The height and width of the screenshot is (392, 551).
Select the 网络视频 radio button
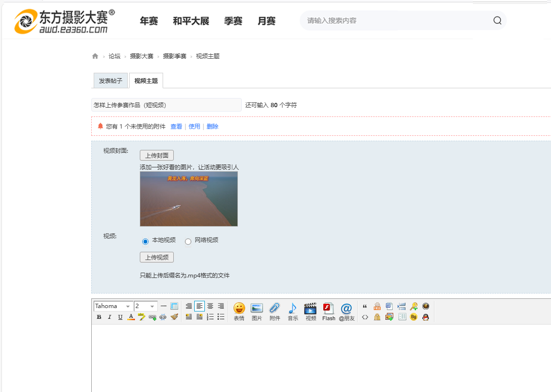point(188,241)
